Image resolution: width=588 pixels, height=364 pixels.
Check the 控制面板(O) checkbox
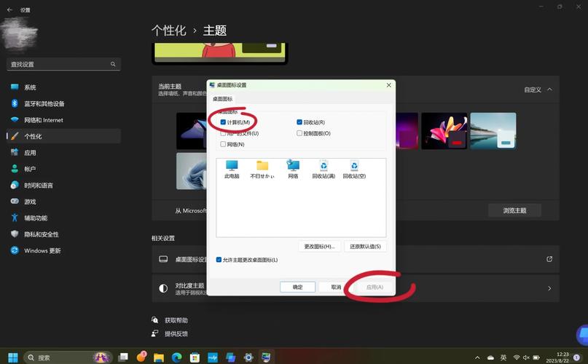299,133
